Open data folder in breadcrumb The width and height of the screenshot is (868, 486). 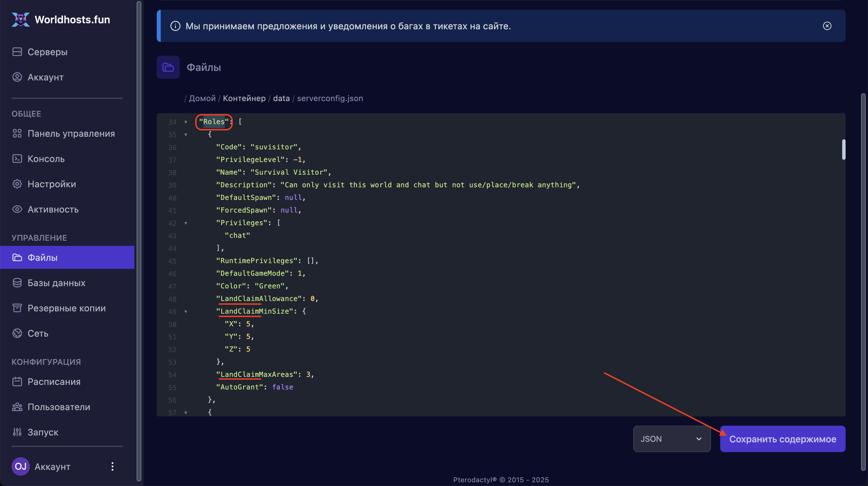[281, 98]
